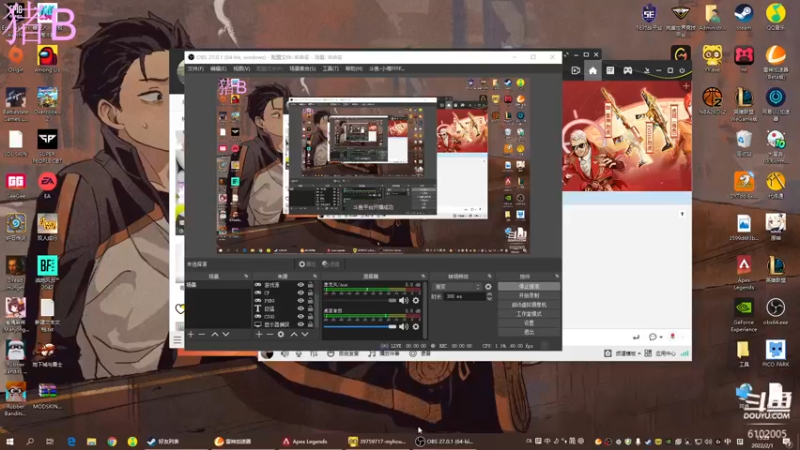The image size is (800, 450).
Task: Move scene down in scenes list
Action: click(226, 334)
